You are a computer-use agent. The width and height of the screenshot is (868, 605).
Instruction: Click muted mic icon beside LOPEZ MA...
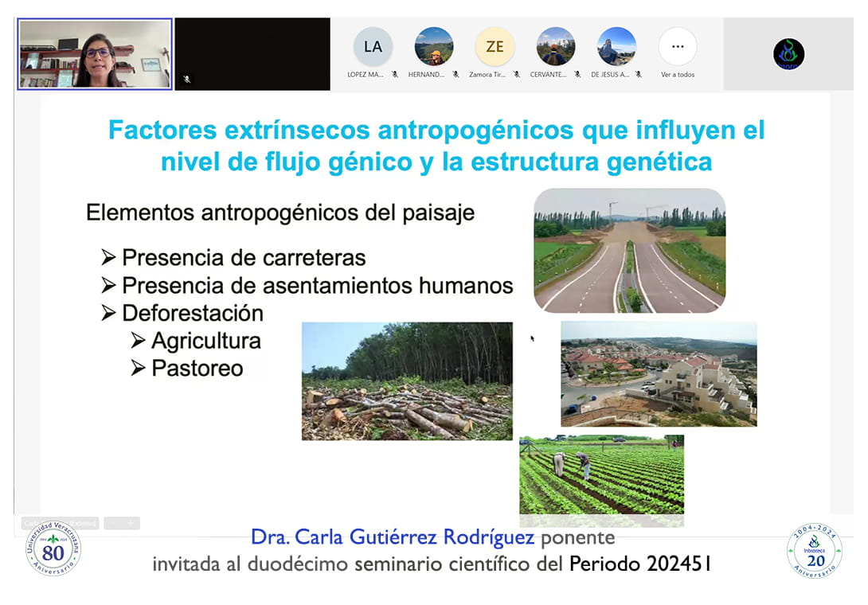395,75
